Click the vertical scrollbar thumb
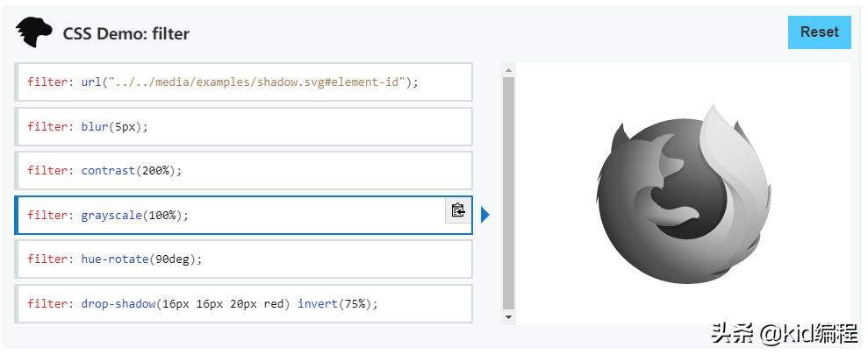Screen dimensions: 868x355 [508, 194]
